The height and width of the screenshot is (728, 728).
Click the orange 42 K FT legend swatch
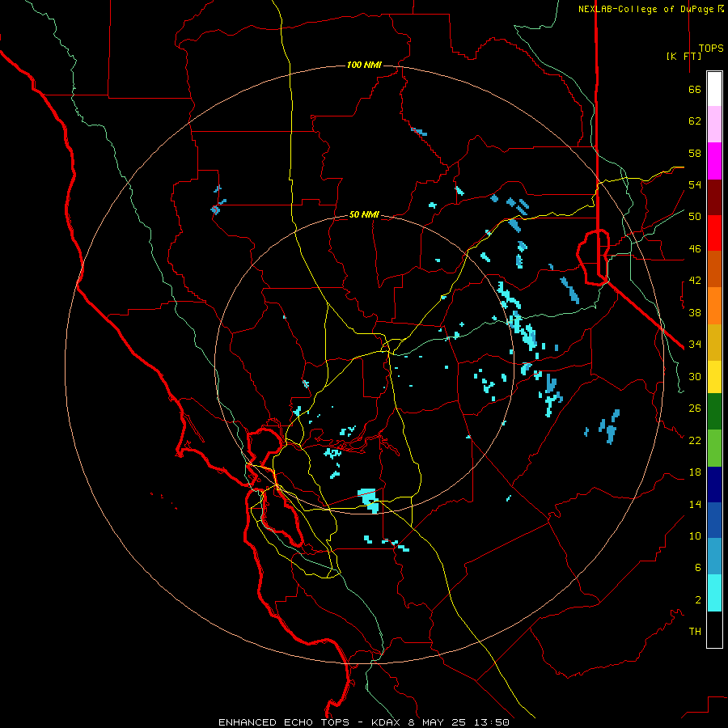coord(714,306)
